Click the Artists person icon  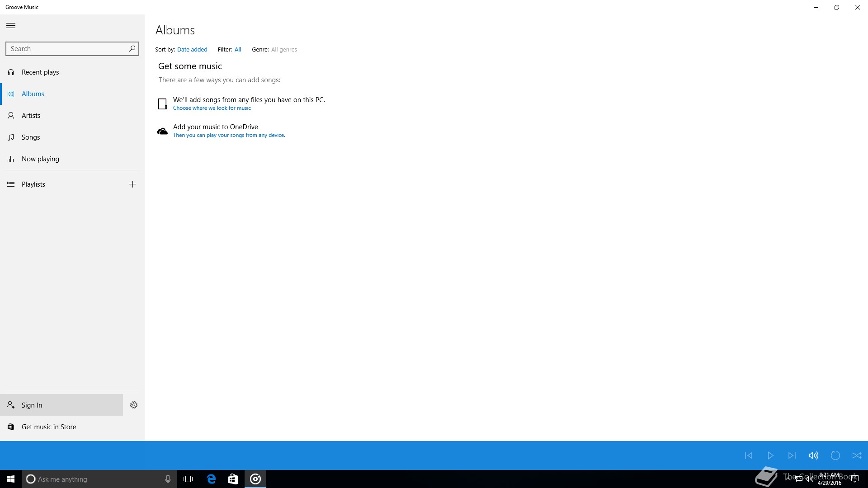11,116
